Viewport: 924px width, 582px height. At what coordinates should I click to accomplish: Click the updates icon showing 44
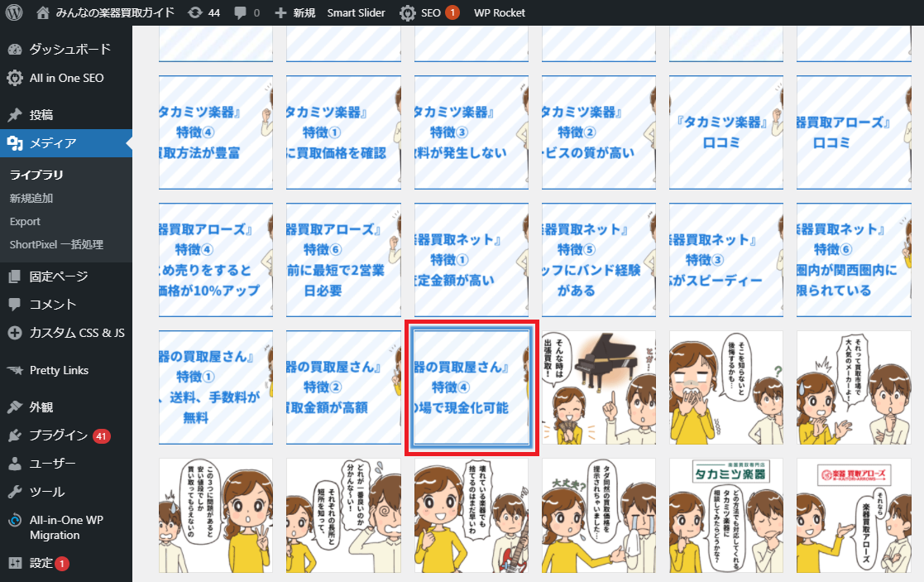[194, 12]
